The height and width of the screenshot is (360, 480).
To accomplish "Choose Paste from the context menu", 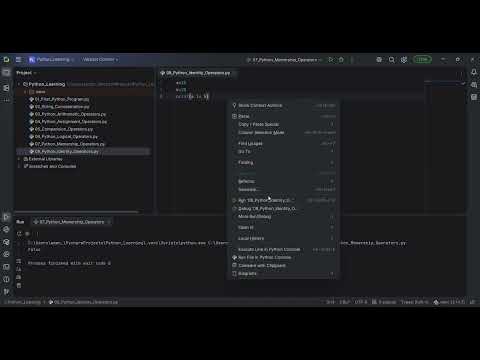I will click(x=284, y=116).
